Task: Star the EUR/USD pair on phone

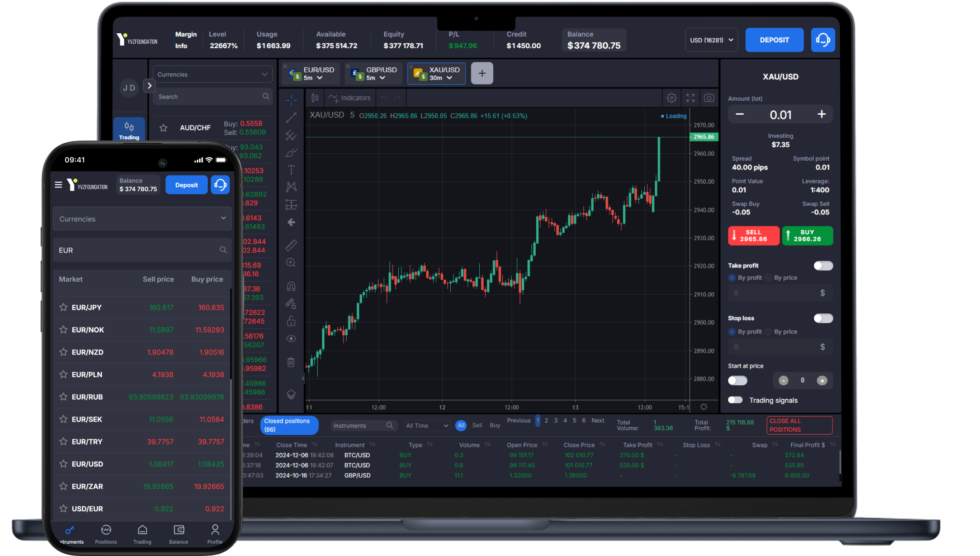Action: [x=63, y=464]
